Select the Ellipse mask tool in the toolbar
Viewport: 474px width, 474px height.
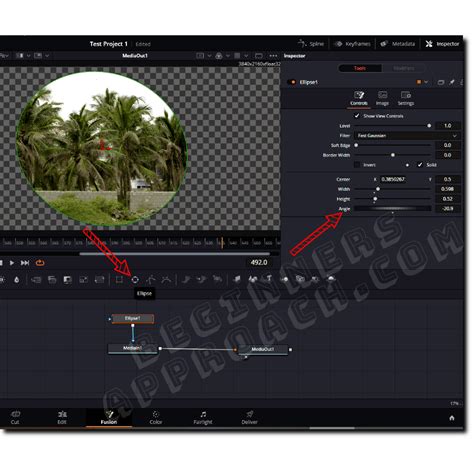pos(135,280)
